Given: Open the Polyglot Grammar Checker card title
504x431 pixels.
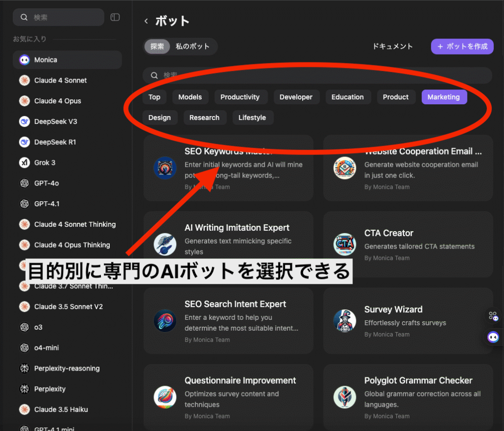Looking at the screenshot, I should [418, 380].
